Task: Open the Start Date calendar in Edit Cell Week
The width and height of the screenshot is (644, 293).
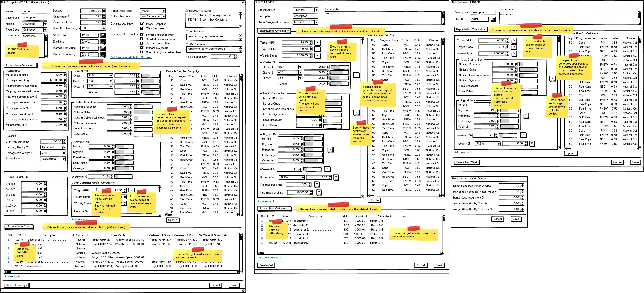Action: (493, 19)
